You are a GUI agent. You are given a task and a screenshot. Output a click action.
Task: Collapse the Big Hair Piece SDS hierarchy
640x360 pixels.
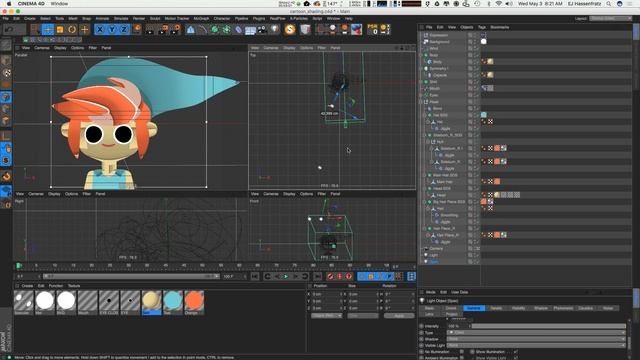click(x=425, y=202)
